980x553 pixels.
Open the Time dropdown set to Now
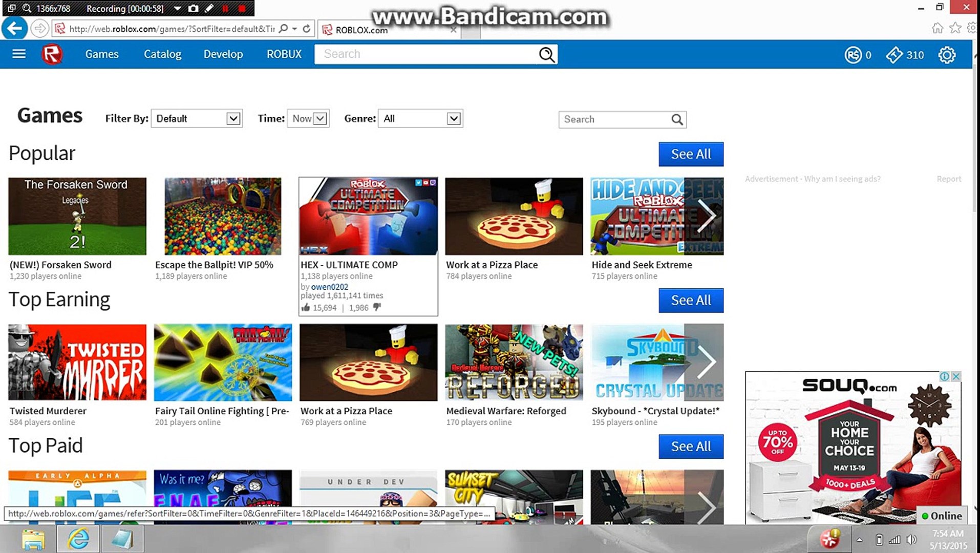(308, 119)
